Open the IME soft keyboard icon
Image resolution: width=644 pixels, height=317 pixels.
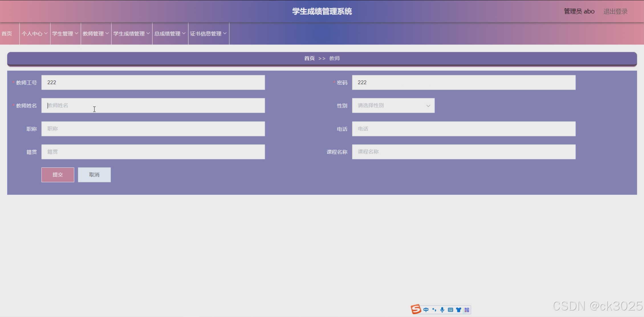(450, 310)
